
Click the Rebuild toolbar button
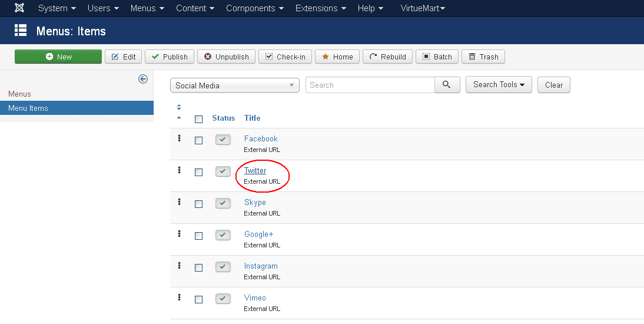coord(388,57)
